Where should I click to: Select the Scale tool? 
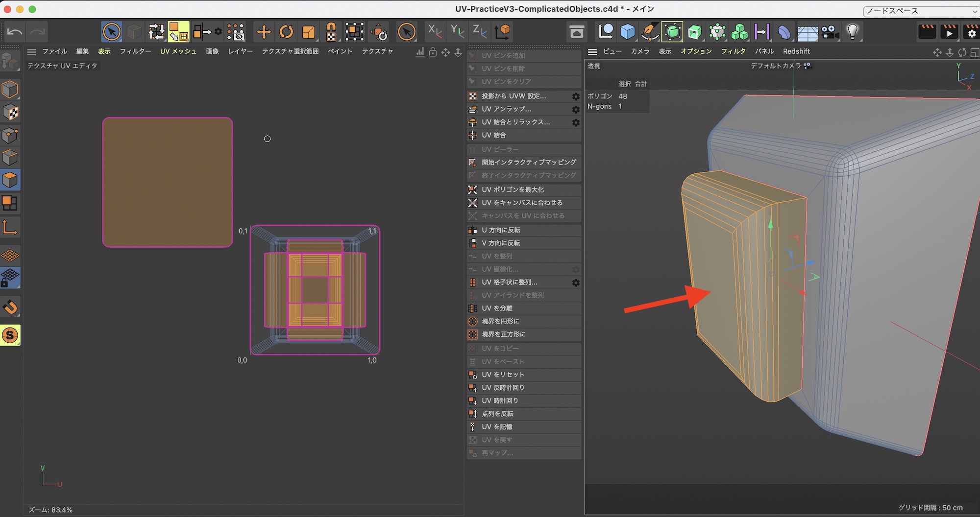pyautogui.click(x=309, y=32)
